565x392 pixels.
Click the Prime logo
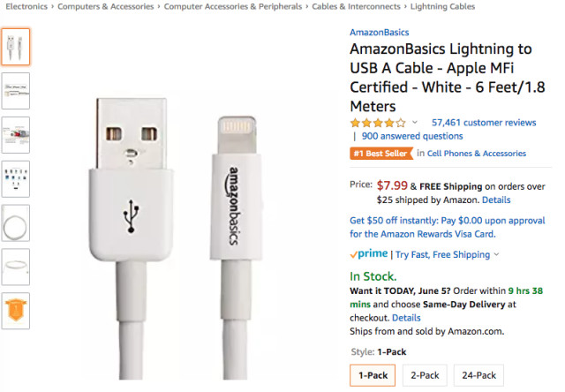pos(369,254)
